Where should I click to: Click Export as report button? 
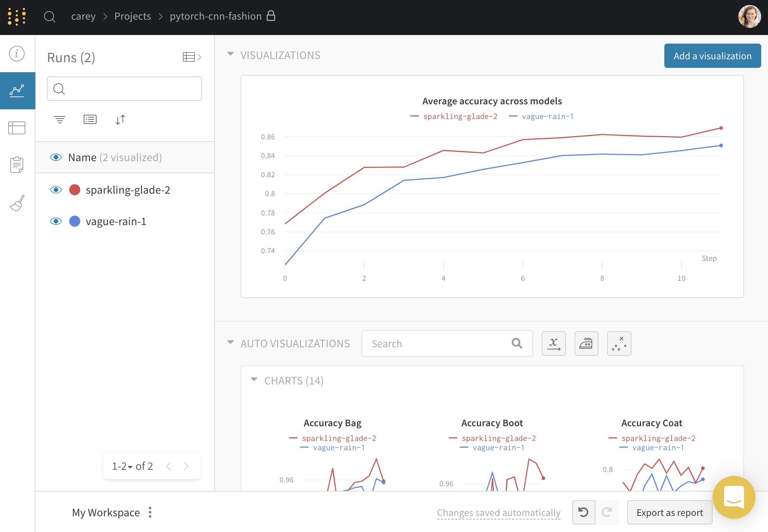(x=669, y=512)
